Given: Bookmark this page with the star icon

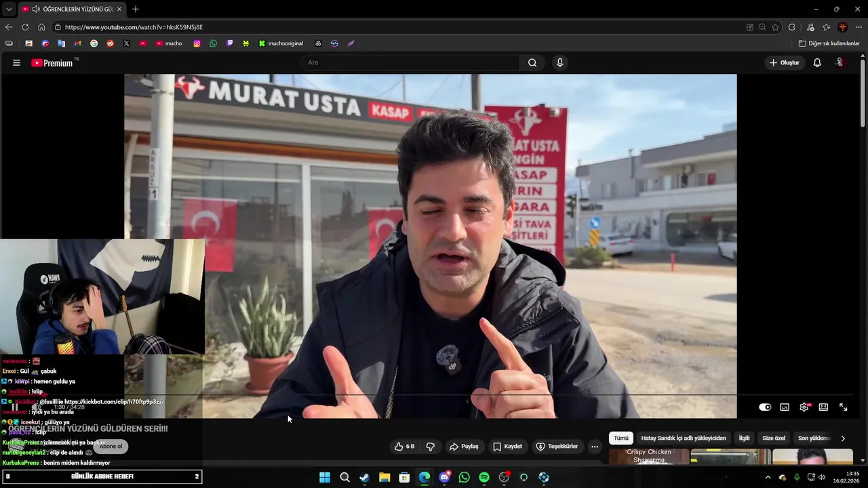Looking at the screenshot, I should coord(775,27).
